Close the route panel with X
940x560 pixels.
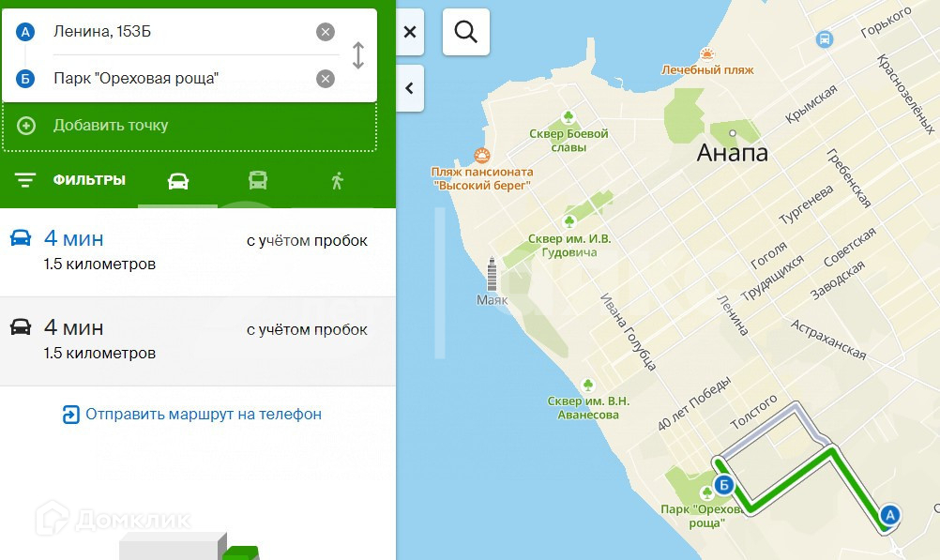click(410, 32)
